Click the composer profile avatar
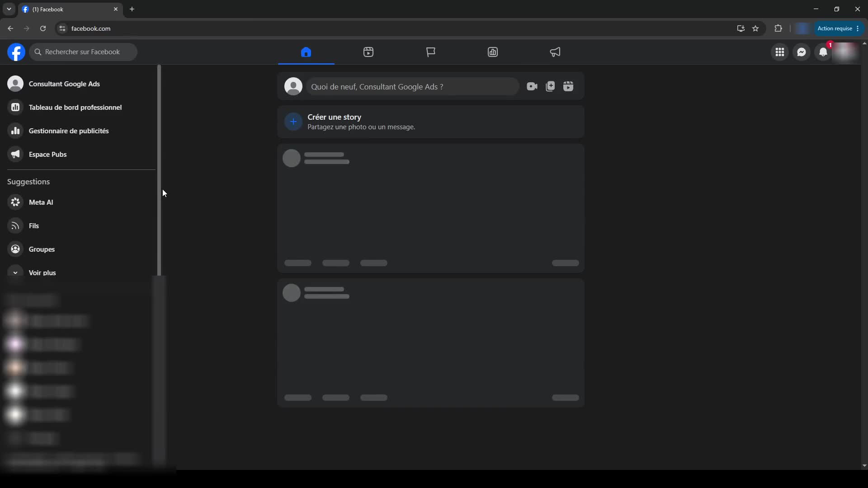 (x=293, y=86)
